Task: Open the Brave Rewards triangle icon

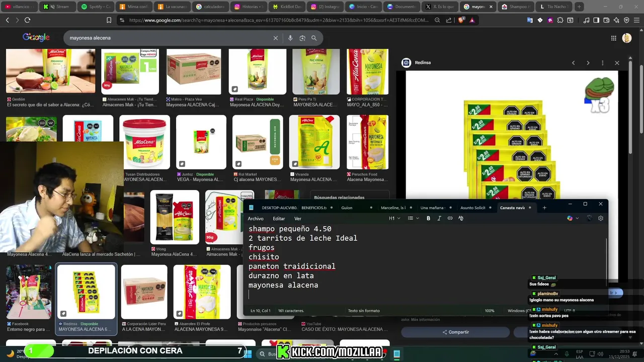Action: pos(472,20)
